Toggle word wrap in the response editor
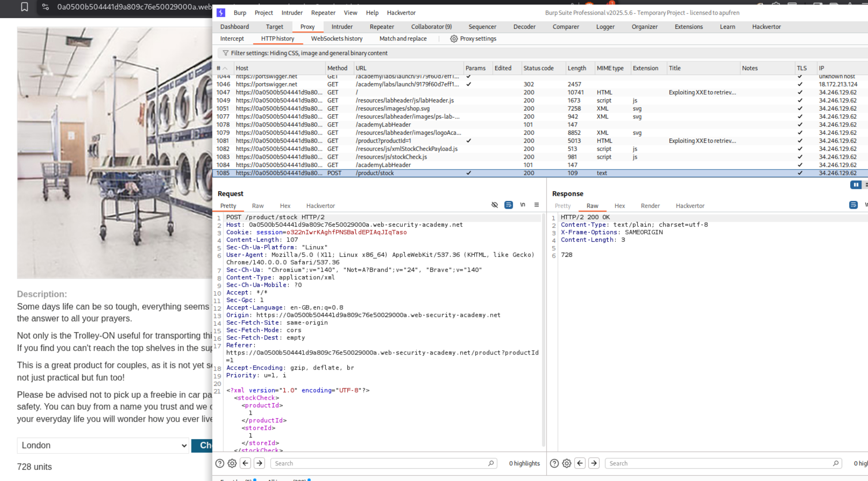 pos(853,205)
